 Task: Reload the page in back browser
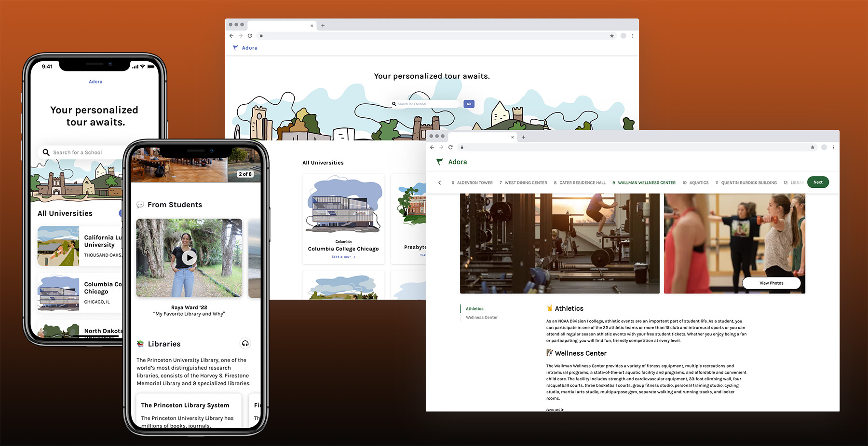[x=250, y=36]
